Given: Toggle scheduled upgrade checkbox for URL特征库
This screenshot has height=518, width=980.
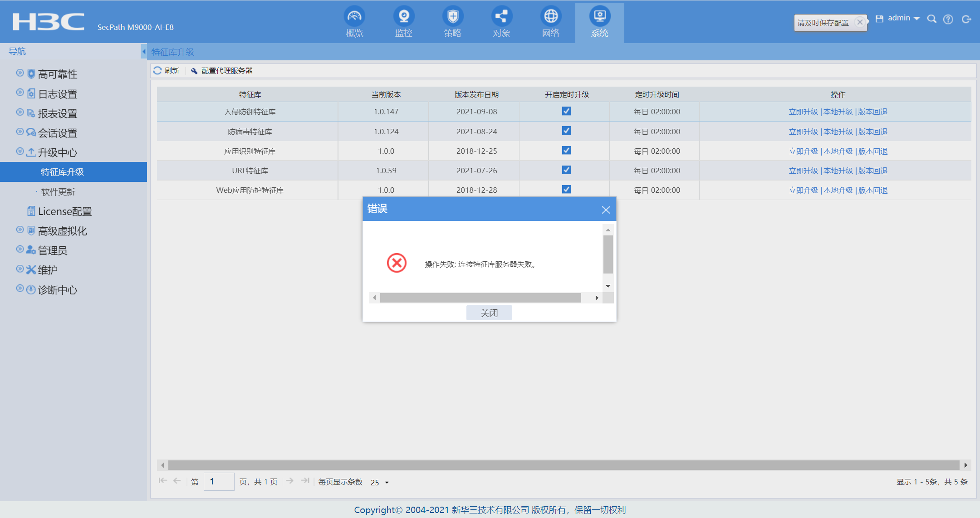Looking at the screenshot, I should click(x=566, y=170).
